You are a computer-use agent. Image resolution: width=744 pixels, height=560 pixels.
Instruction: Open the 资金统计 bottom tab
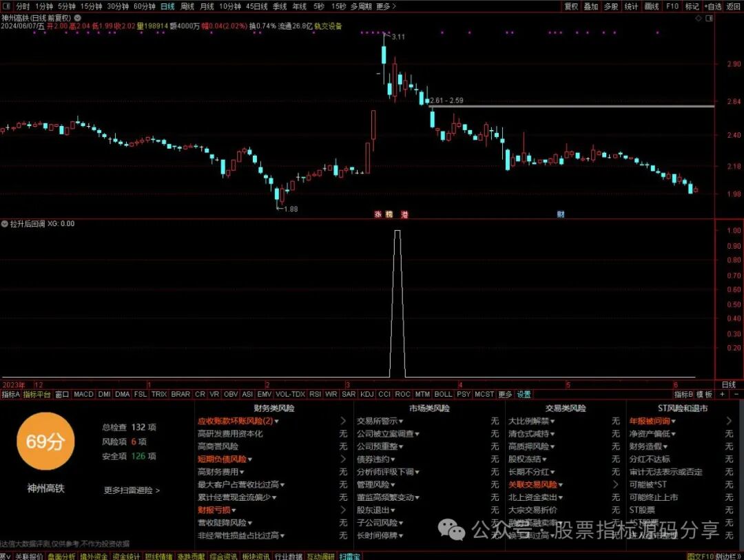tap(126, 556)
